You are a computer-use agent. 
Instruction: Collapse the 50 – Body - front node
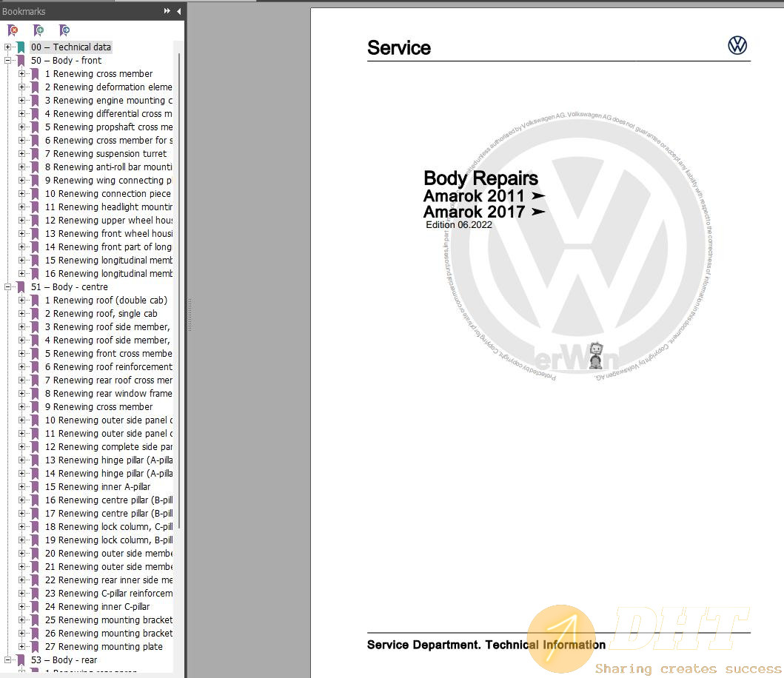pos(7,61)
